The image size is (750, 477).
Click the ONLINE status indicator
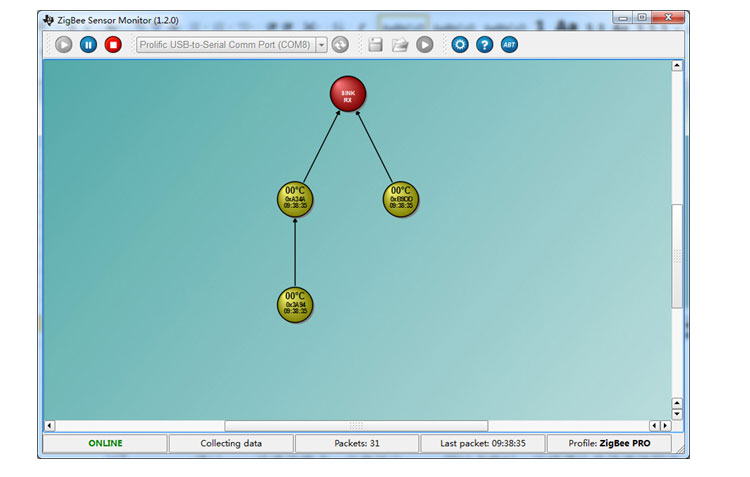click(105, 443)
